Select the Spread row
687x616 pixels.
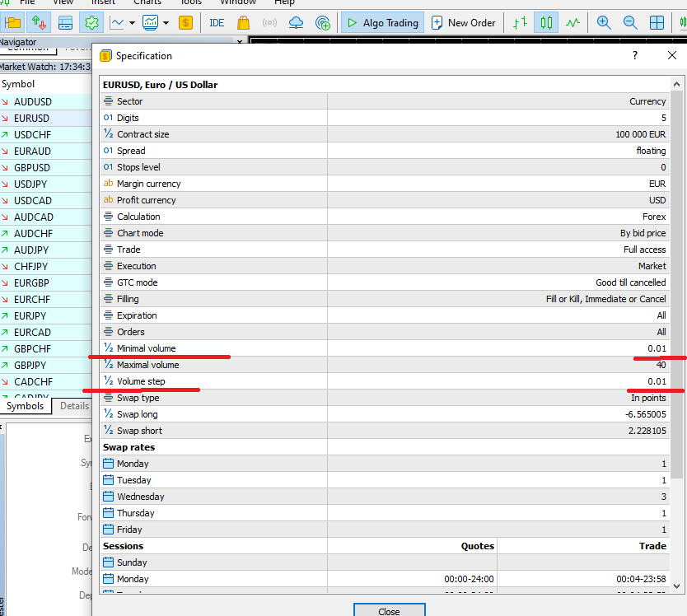click(385, 151)
